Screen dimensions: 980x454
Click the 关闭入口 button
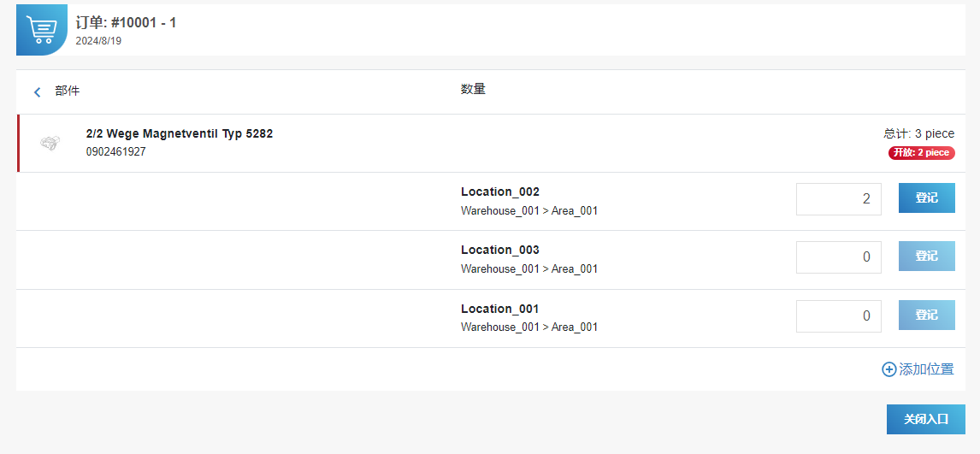(x=925, y=419)
